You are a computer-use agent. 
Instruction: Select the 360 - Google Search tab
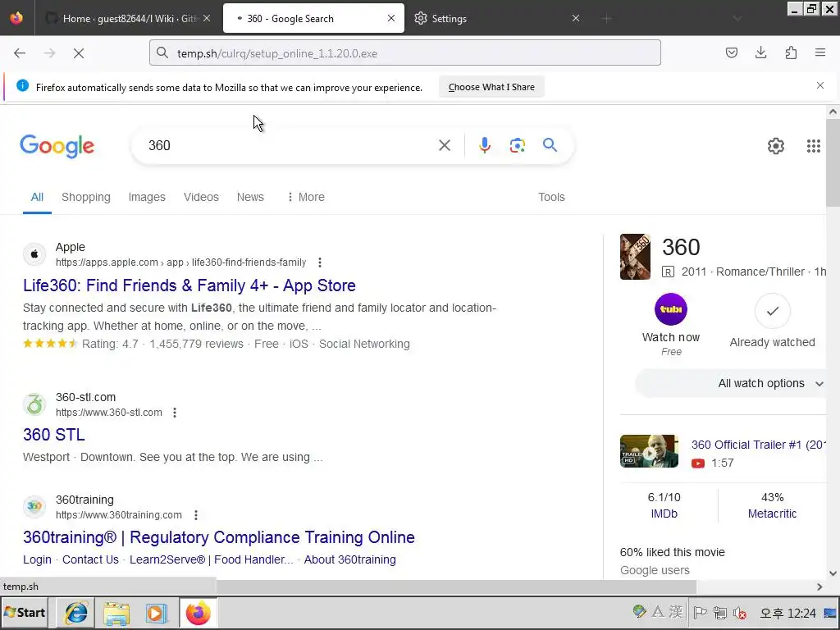313,19
